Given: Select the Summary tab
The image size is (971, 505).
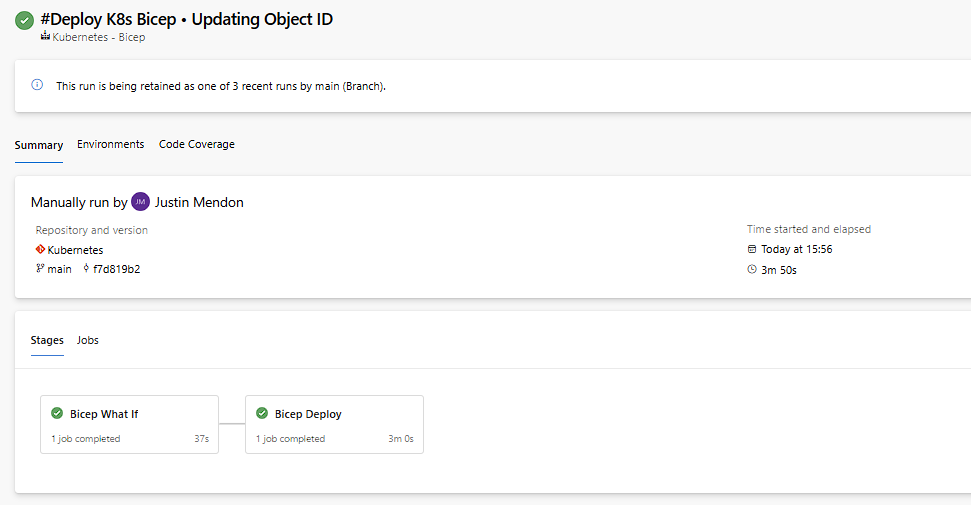Looking at the screenshot, I should coord(39,145).
